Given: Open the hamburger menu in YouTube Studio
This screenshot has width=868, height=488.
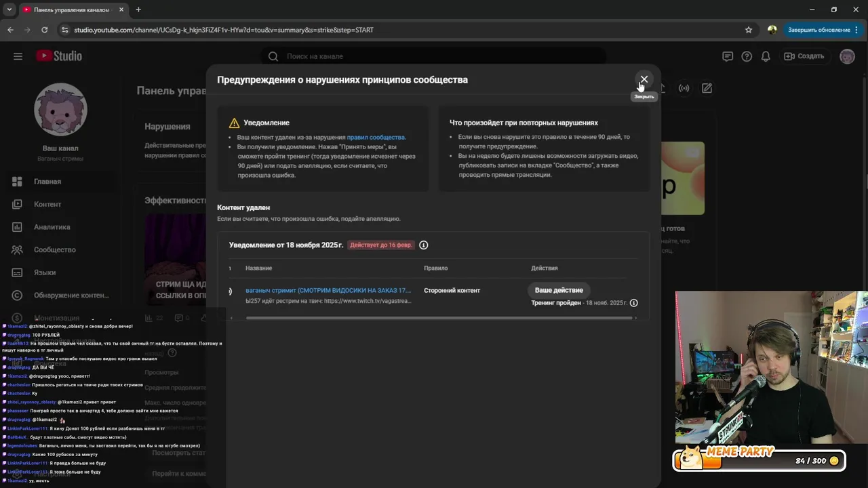Looking at the screenshot, I should click(18, 56).
